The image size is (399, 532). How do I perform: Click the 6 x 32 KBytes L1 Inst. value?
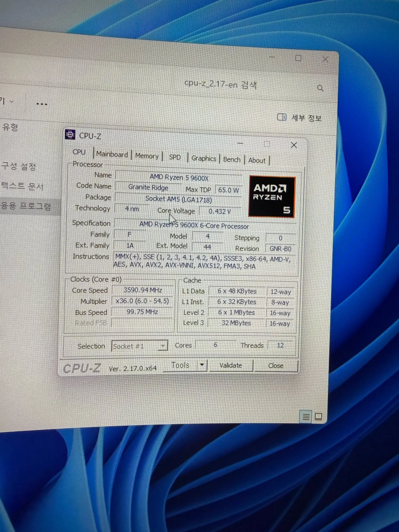click(x=237, y=302)
